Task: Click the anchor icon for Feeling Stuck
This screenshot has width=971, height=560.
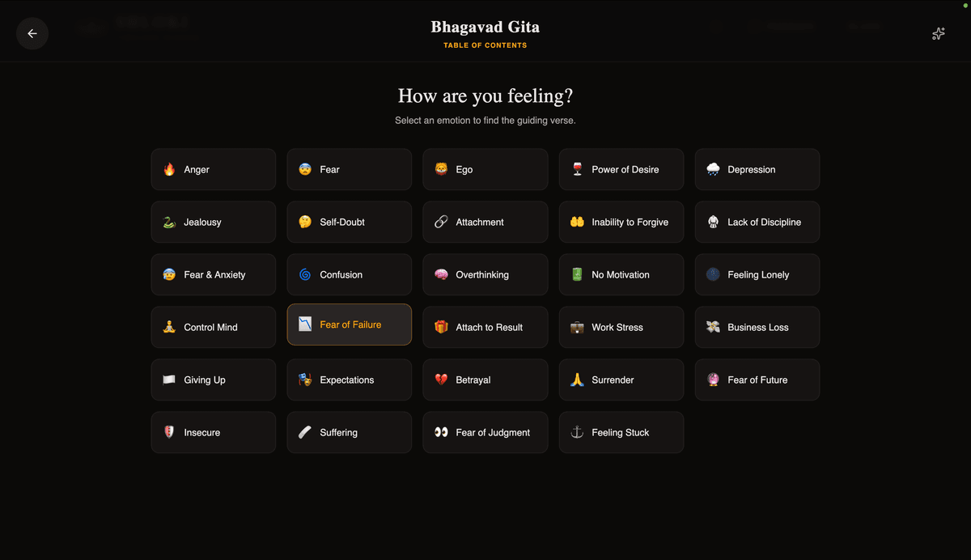Action: (577, 433)
